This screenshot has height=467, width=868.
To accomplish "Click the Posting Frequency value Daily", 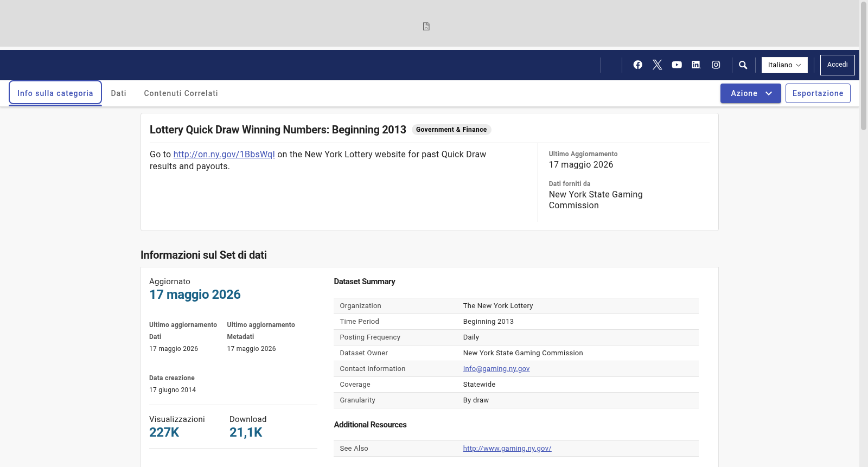I will click(471, 337).
